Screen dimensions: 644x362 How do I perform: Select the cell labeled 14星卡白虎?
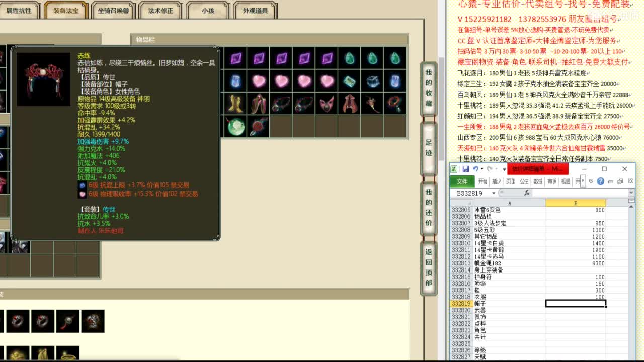(509, 243)
